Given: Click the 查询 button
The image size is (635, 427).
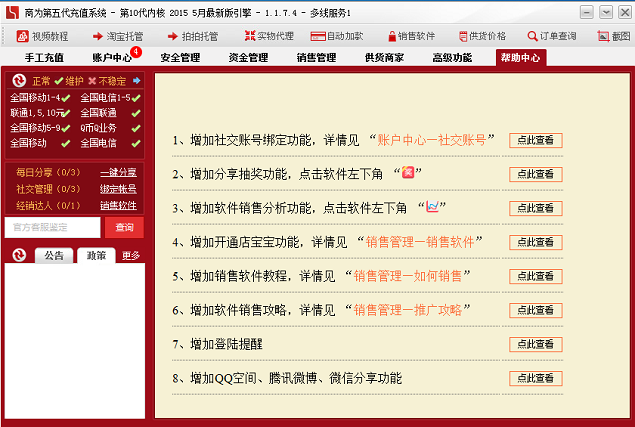Looking at the screenshot, I should 124,227.
